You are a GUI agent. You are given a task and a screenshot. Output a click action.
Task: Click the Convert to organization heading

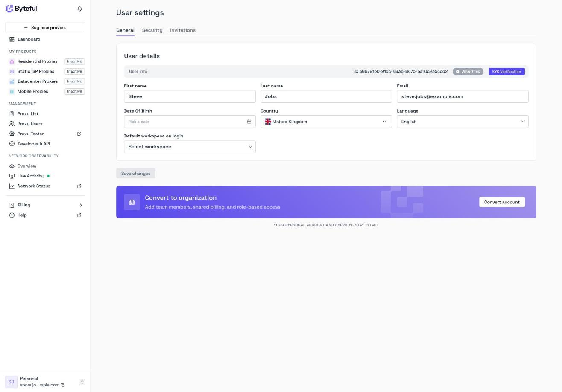pyautogui.click(x=181, y=198)
